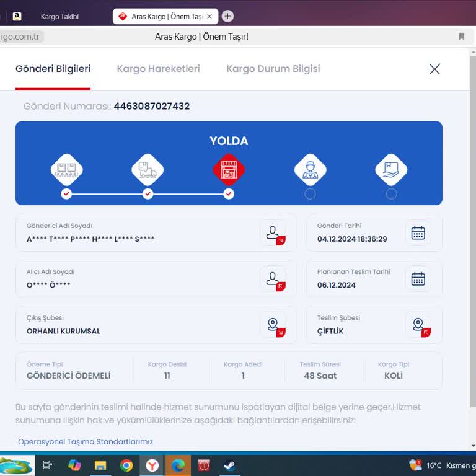Click the shipment date 04.12.2024 18:36:29

(x=352, y=239)
